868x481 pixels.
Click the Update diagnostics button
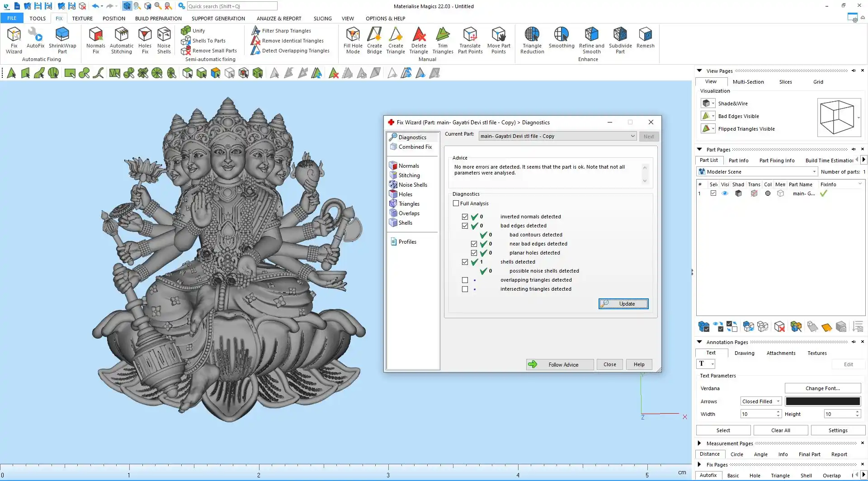(623, 304)
